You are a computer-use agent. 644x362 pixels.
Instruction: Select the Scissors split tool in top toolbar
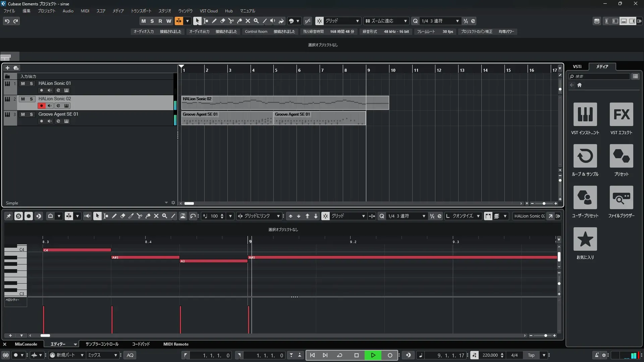tap(231, 21)
